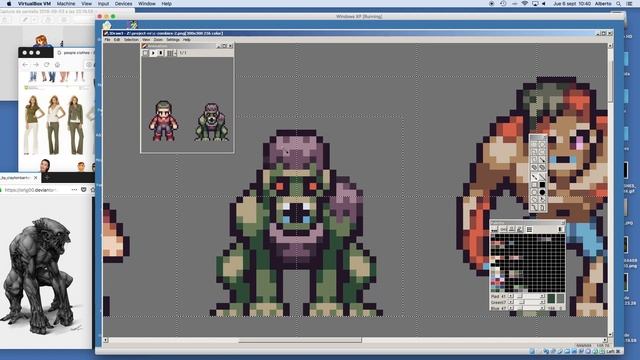Click the Red slider track in color palette
640x360 pixels.
coord(527,296)
